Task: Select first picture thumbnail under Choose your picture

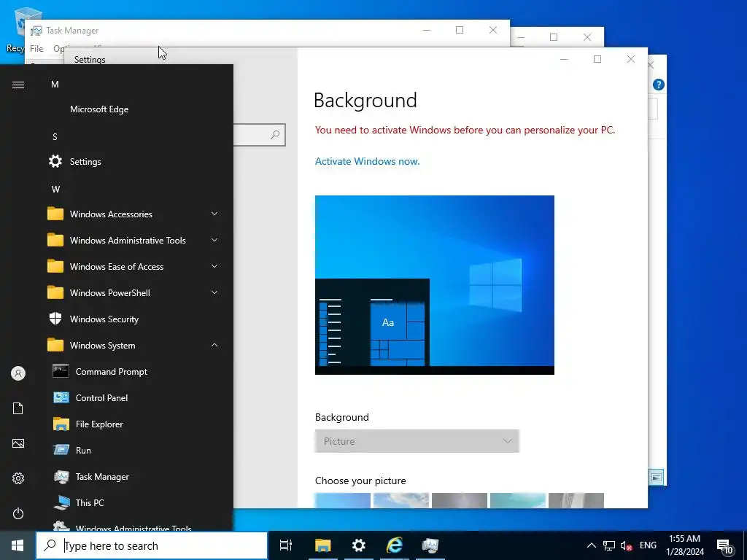Action: 343,500
